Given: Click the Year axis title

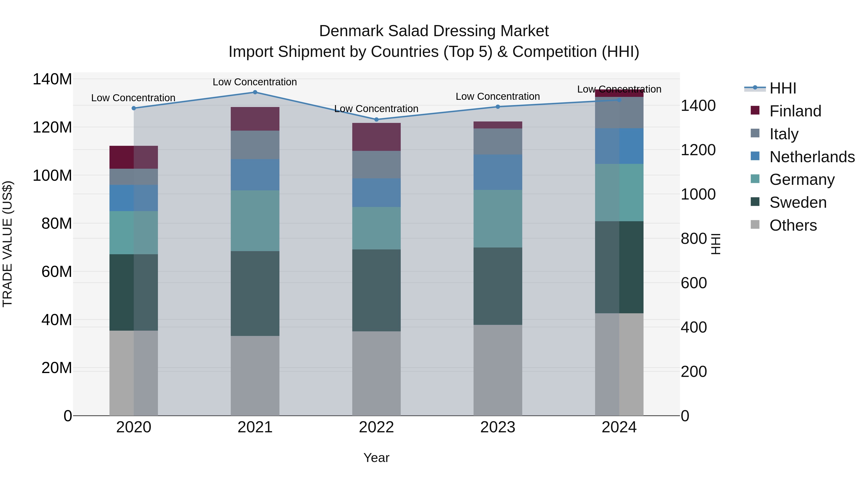Looking at the screenshot, I should click(x=376, y=458).
